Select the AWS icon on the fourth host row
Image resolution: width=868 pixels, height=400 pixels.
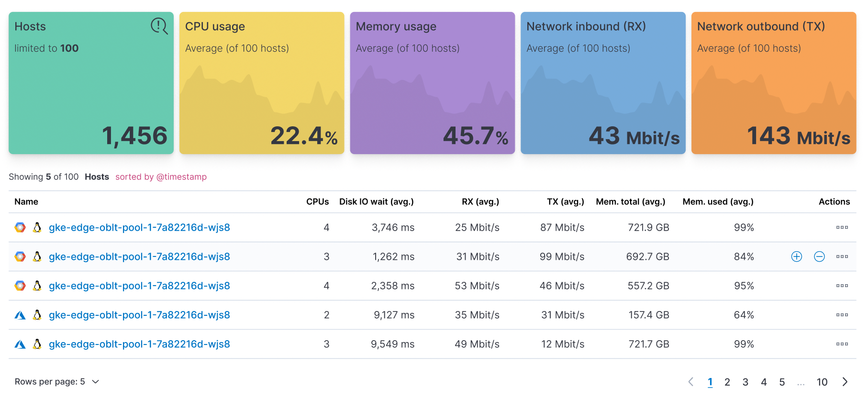click(20, 315)
